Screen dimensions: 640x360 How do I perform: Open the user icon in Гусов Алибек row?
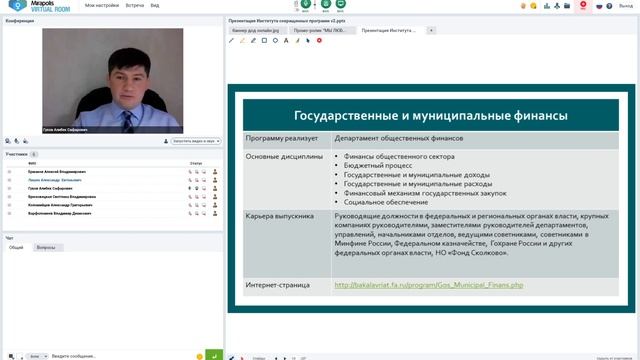tap(215, 188)
